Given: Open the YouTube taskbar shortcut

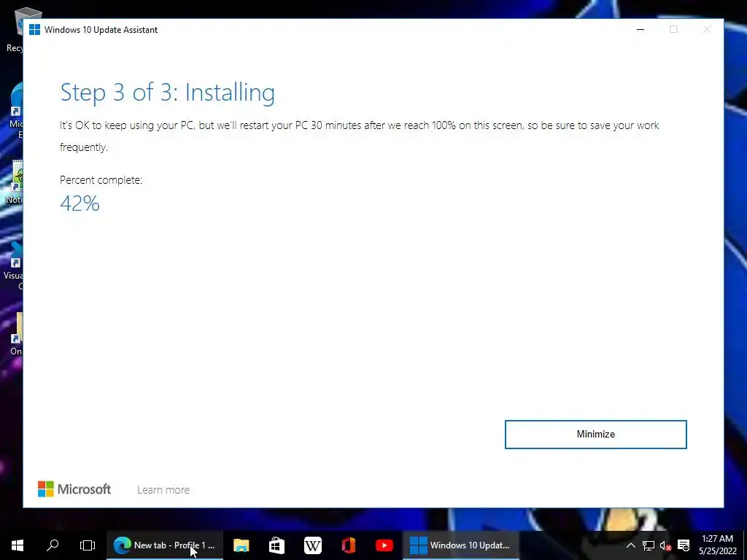Looking at the screenshot, I should coord(384,545).
